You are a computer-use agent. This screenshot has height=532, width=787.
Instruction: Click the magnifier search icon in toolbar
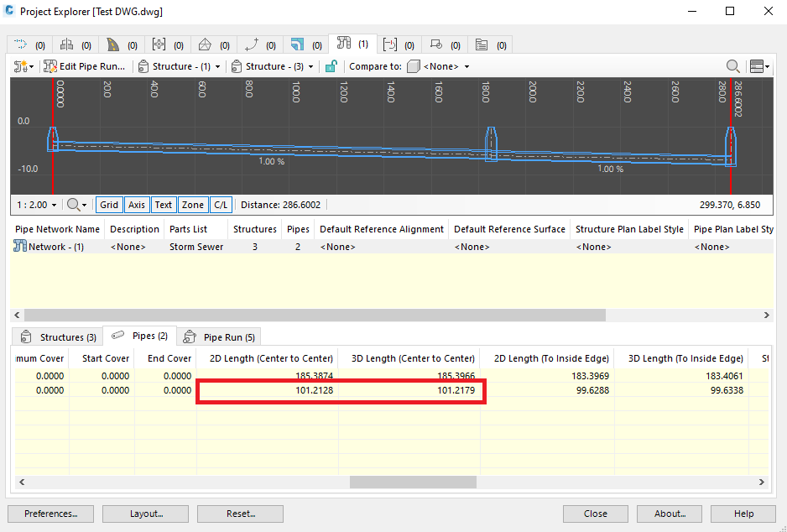click(732, 66)
